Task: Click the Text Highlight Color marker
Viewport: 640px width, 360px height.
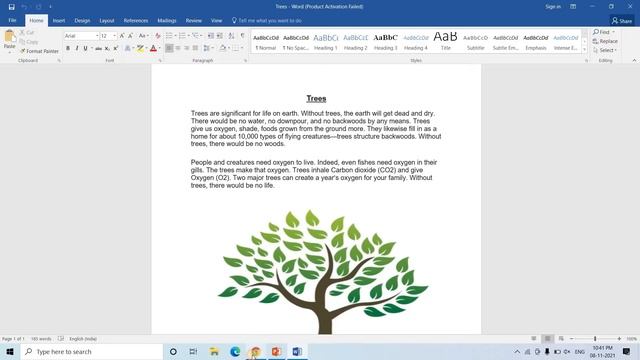Action: coord(140,49)
